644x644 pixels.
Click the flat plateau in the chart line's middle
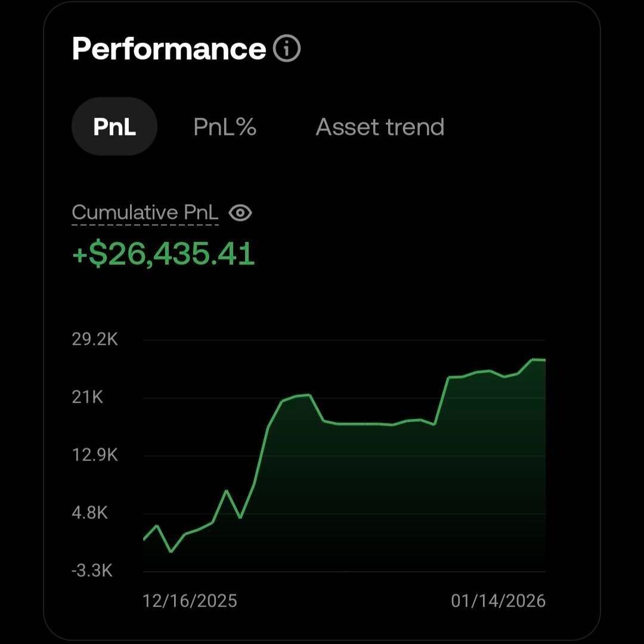[364, 424]
